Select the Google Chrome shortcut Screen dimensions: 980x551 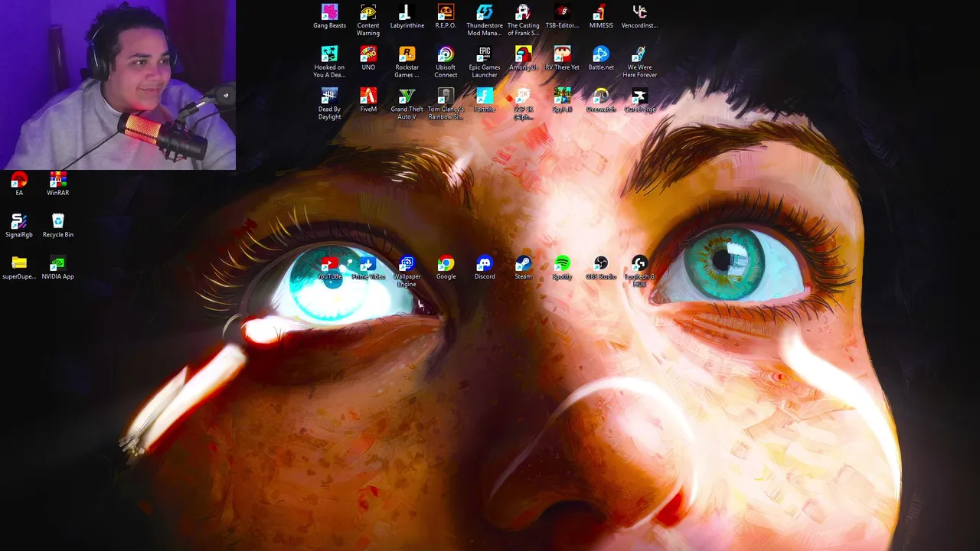[446, 268]
